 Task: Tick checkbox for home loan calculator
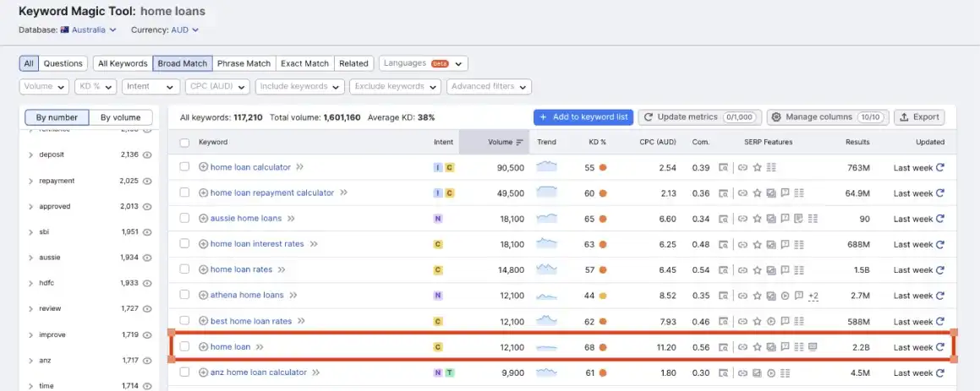tap(184, 166)
